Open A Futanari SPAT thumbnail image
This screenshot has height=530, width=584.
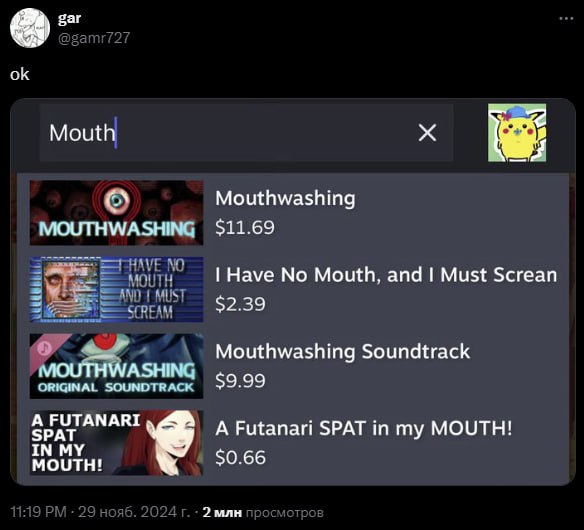tap(117, 443)
